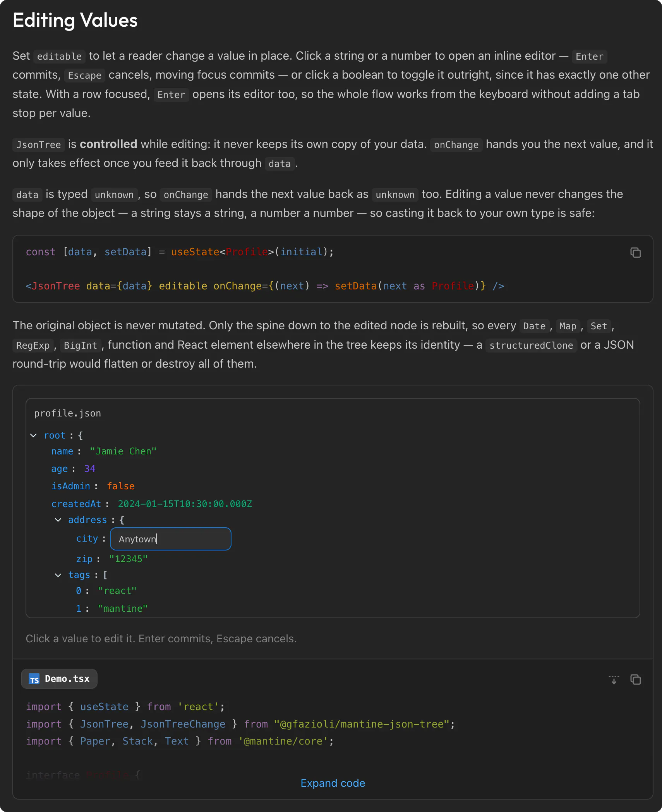
Task: Click the Editing Values heading
Action: click(x=75, y=20)
